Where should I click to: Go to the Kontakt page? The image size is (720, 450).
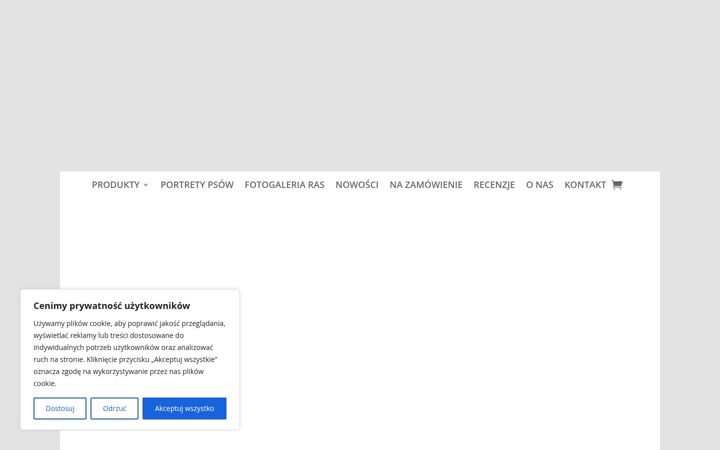pos(585,185)
